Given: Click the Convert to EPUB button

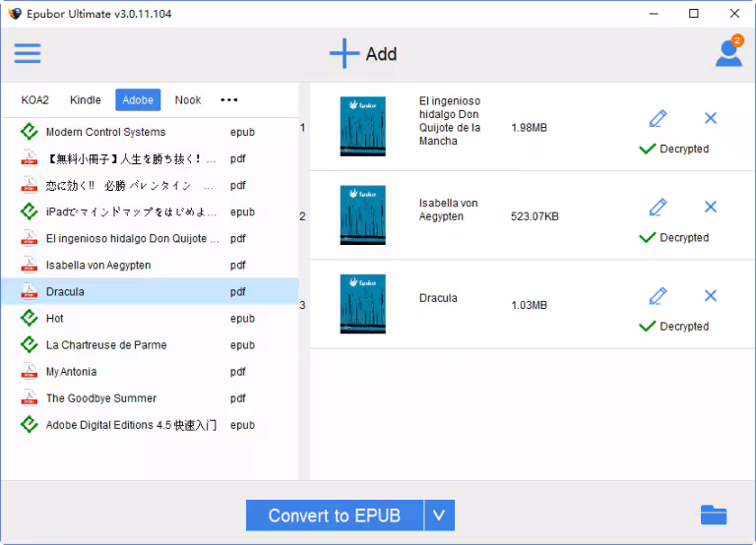Looking at the screenshot, I should (335, 515).
